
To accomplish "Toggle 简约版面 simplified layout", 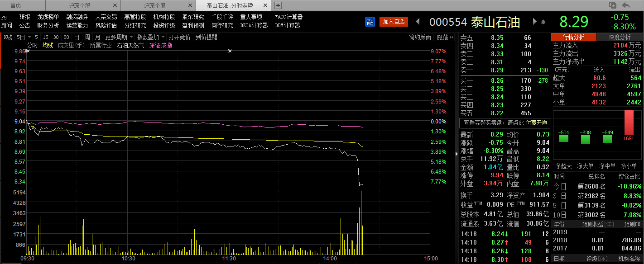I will pyautogui.click(x=420, y=37).
